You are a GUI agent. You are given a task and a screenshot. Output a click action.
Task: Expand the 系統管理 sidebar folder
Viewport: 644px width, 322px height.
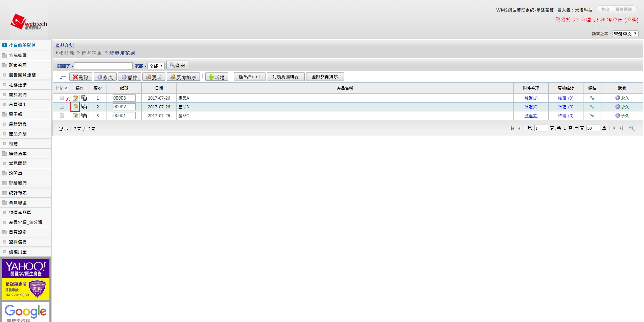point(18,56)
